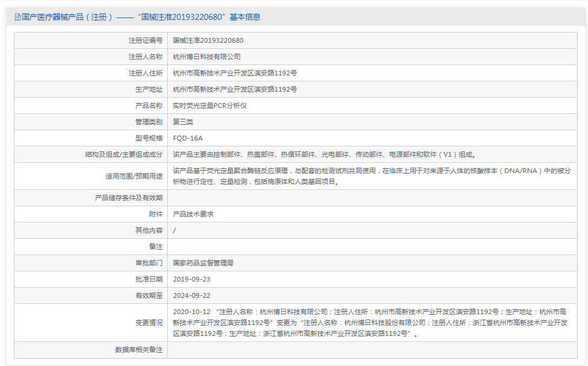Select 杭州博日科技有限公司 in the 注册人名称 row
Viewport: 588px width, 366px height.
coord(206,57)
